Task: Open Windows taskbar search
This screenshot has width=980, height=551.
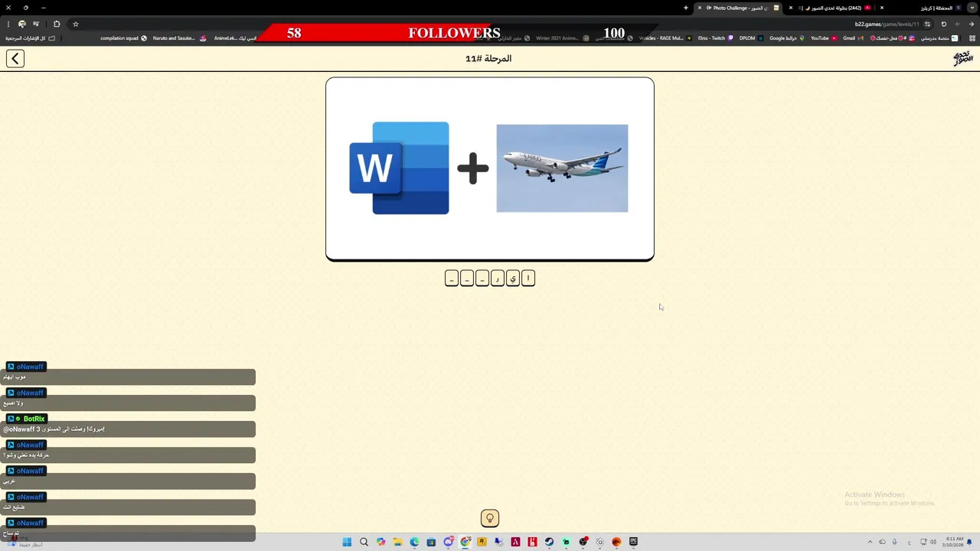Action: pos(364,542)
